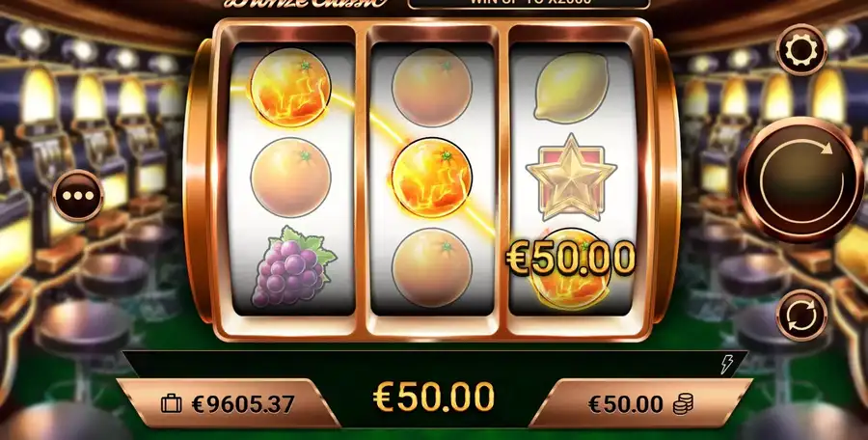
Task: Click the golden star symbol on third reel
Action: coord(571,178)
